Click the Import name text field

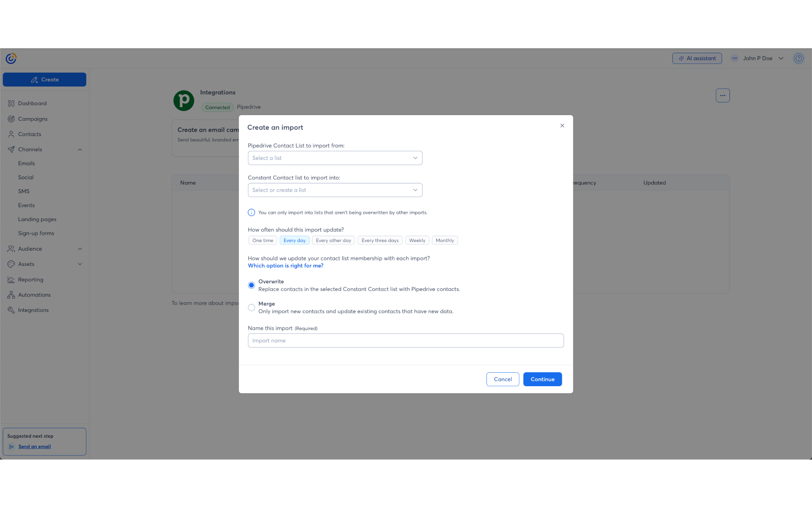coord(405,341)
